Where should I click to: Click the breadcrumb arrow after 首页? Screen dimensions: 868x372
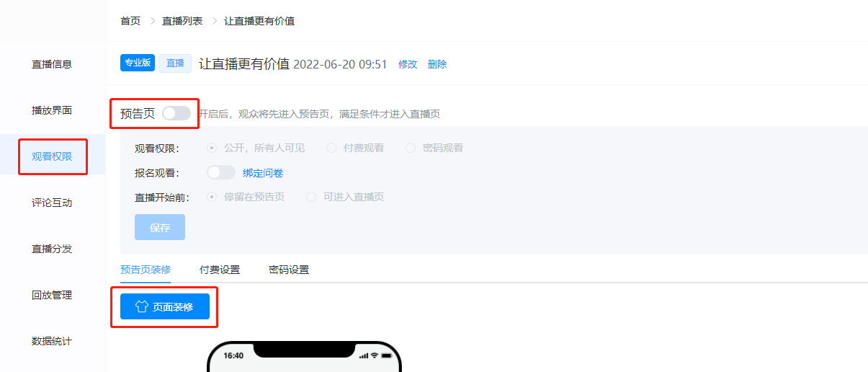click(x=153, y=21)
